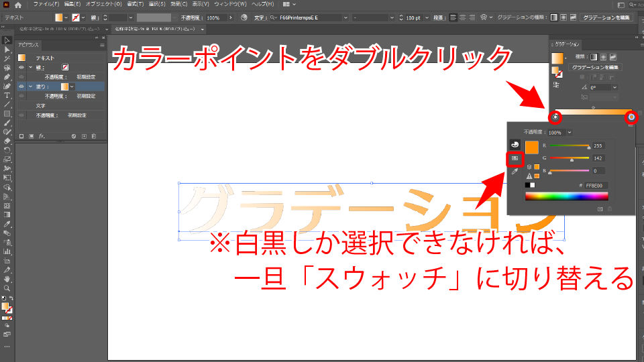Open the opacity dropdown in the color popup
Image resolution: width=644 pixels, height=362 pixels.
(570, 133)
